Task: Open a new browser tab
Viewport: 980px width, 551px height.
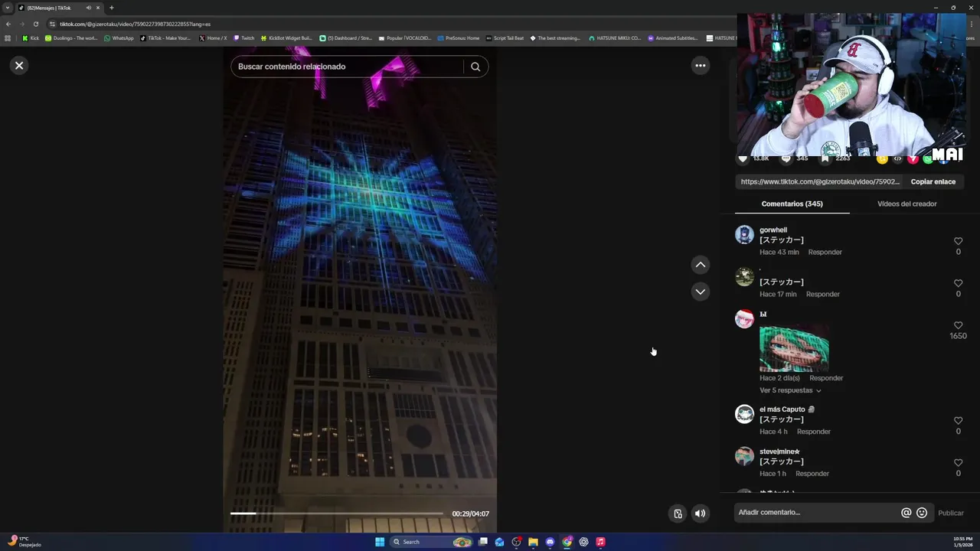Action: tap(111, 8)
